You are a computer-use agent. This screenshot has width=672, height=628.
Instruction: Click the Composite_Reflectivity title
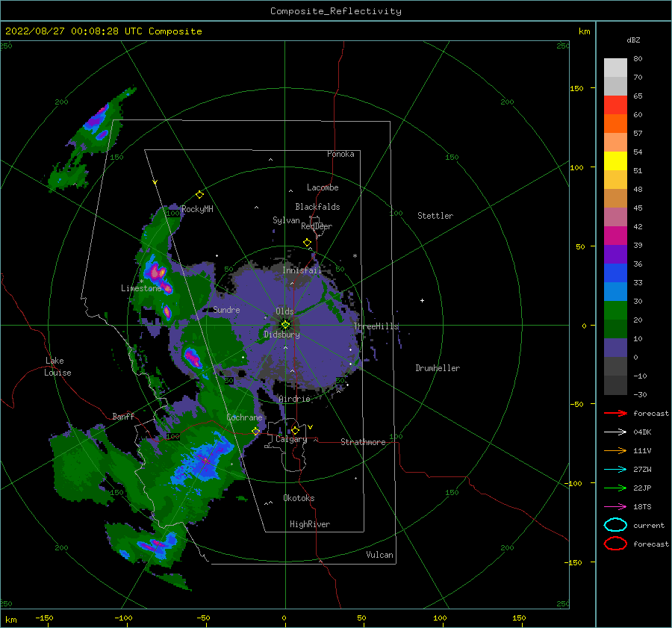(336, 11)
